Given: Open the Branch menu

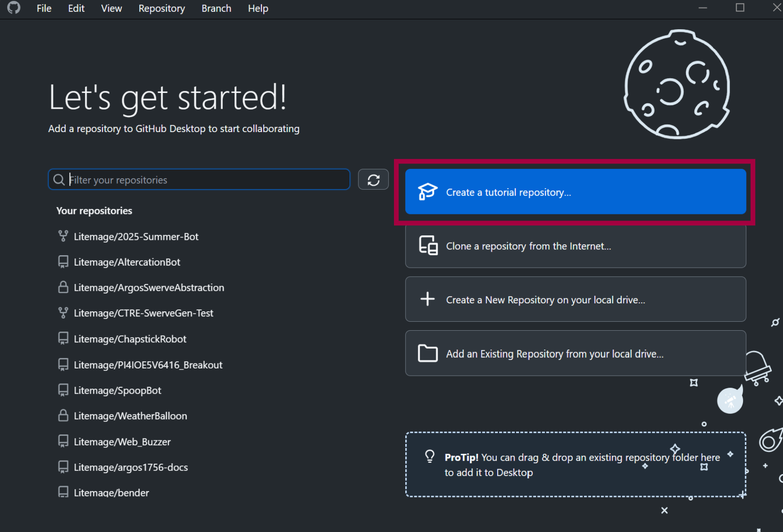Looking at the screenshot, I should point(216,8).
